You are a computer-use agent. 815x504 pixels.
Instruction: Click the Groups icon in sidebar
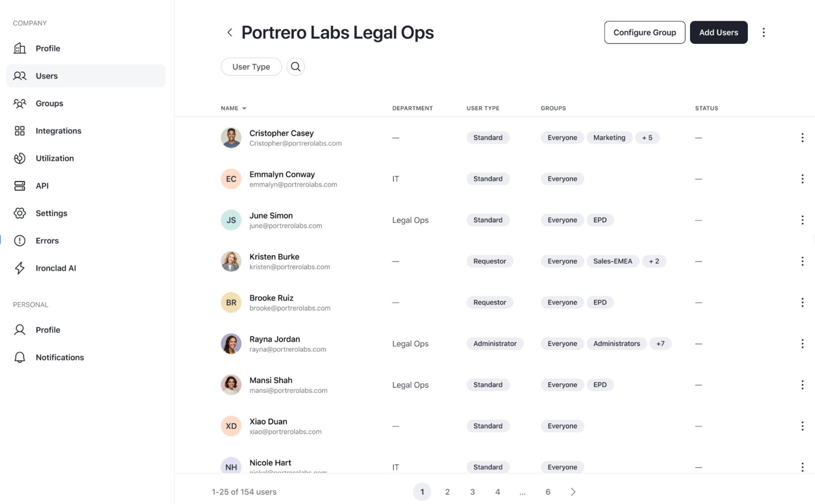20,103
